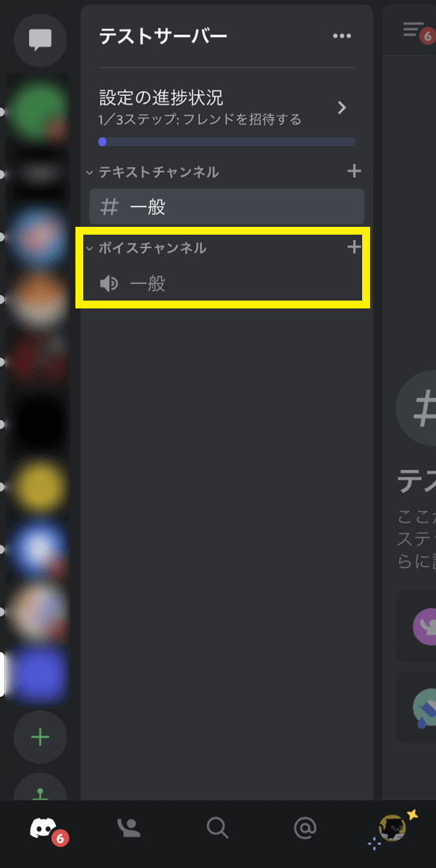Viewport: 436px width, 868px height.
Task: Open server options three-dot menu
Action: (342, 37)
